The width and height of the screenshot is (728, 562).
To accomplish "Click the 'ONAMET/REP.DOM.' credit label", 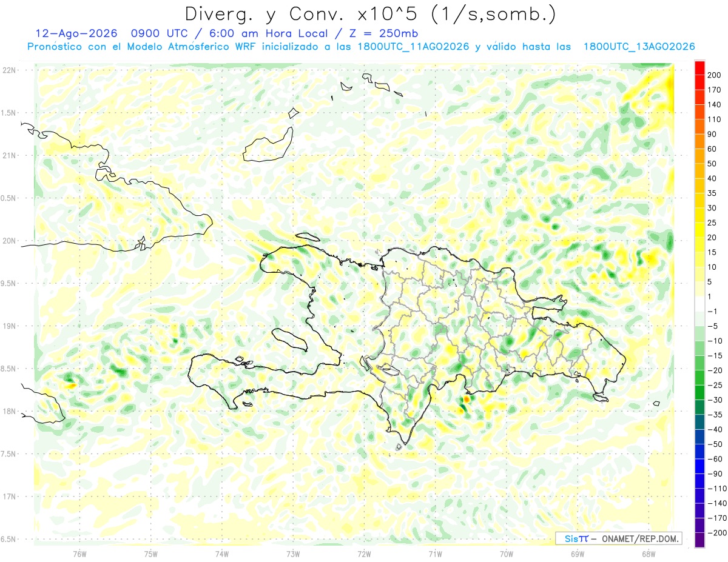I will pos(640,538).
